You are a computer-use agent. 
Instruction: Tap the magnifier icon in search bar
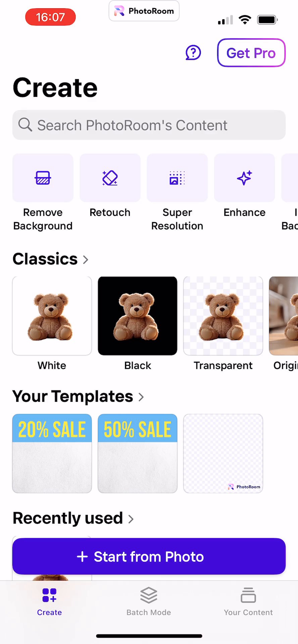point(25,125)
